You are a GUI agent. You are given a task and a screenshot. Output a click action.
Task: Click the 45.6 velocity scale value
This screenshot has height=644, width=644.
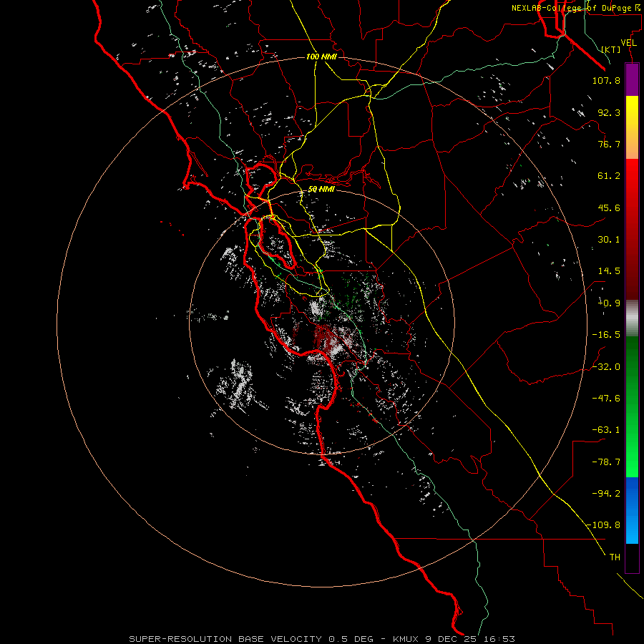[609, 208]
